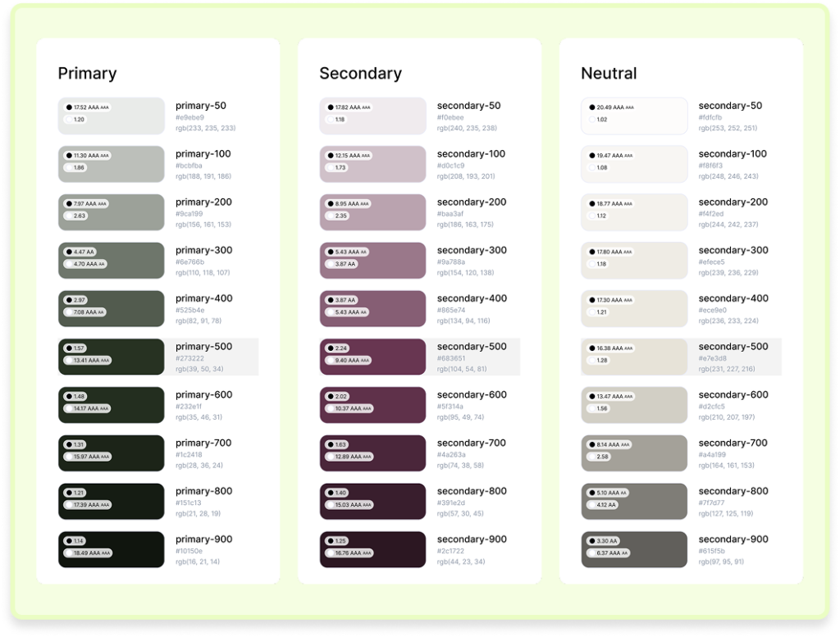This screenshot has height=637, width=840.
Task: Choose the swatch for hex #d2cfc5
Action: 634,405
